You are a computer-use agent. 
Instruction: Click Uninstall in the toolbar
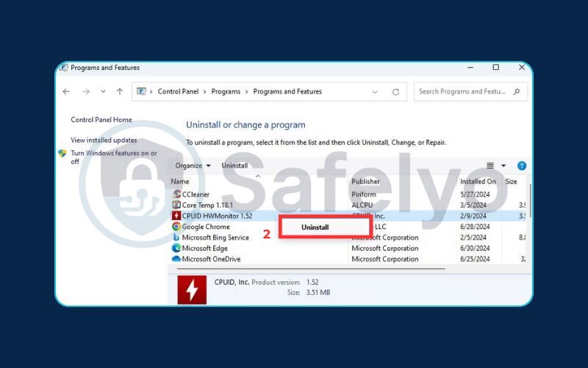tap(234, 166)
